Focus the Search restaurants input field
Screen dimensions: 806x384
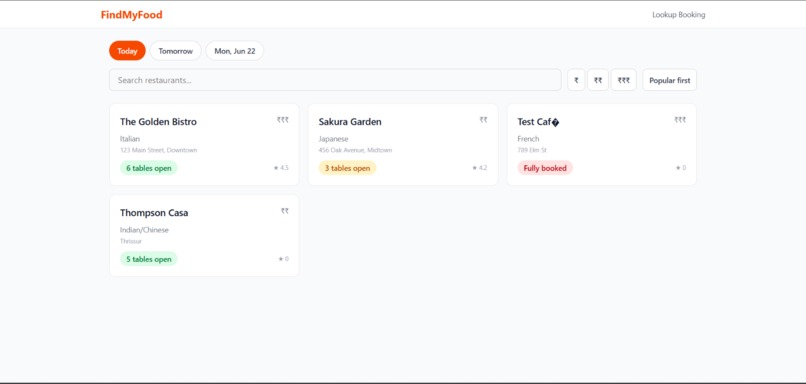[x=335, y=80]
